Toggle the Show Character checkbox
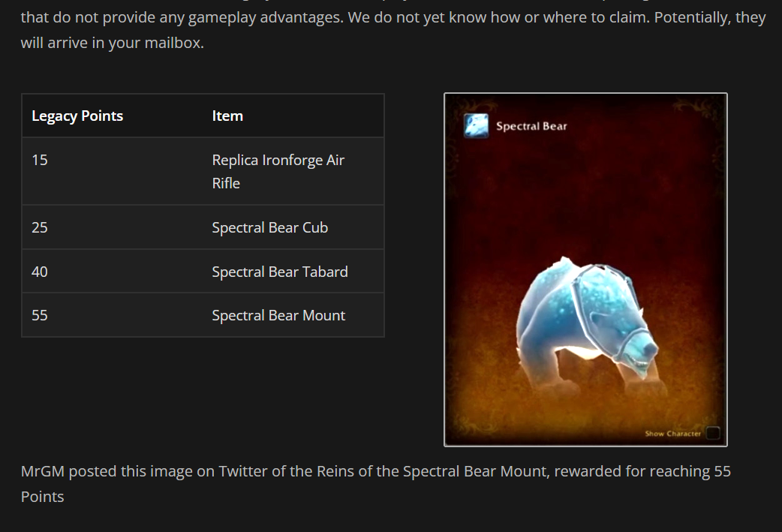This screenshot has height=532, width=782. click(x=713, y=433)
